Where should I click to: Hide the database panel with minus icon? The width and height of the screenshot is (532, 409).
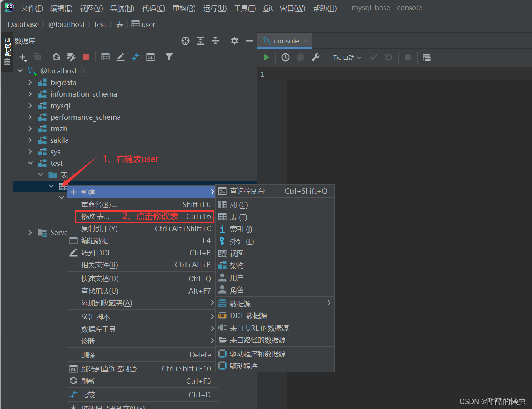pos(250,41)
